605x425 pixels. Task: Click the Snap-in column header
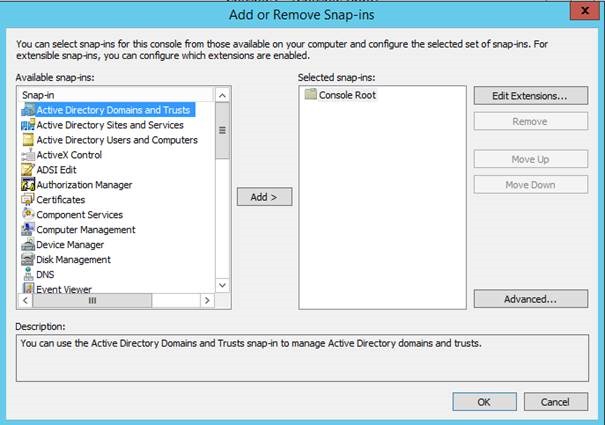tap(116, 95)
